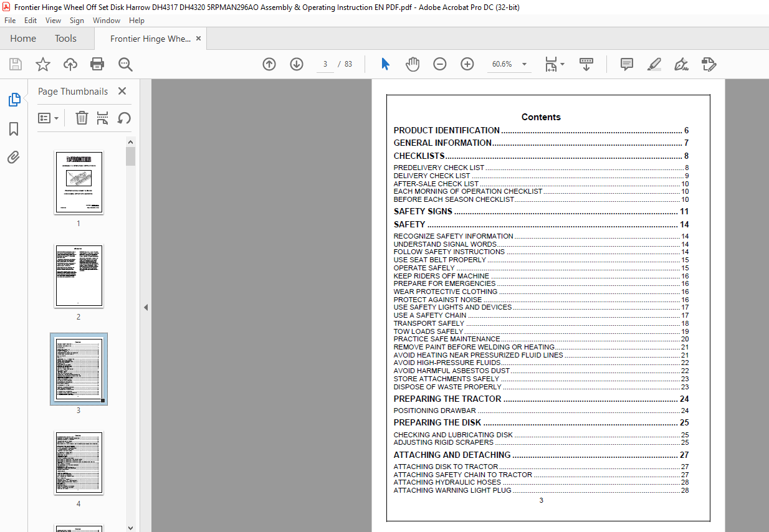Click POSITIONING DRAWBAR line

click(541, 411)
